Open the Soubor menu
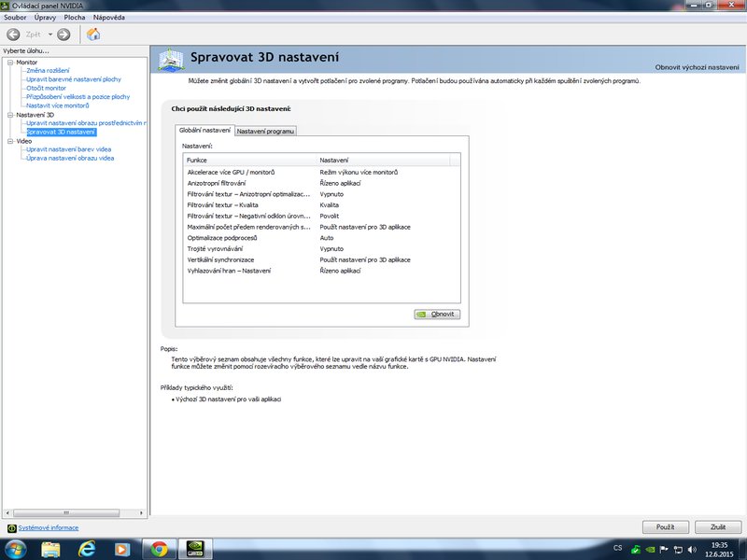Viewport: 747px width, 560px height. pos(16,18)
